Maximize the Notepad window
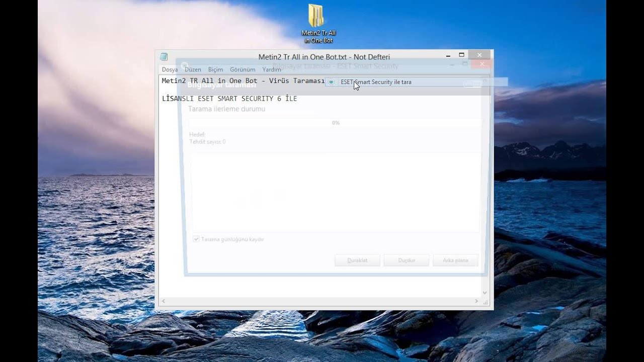The image size is (644, 362). click(461, 55)
